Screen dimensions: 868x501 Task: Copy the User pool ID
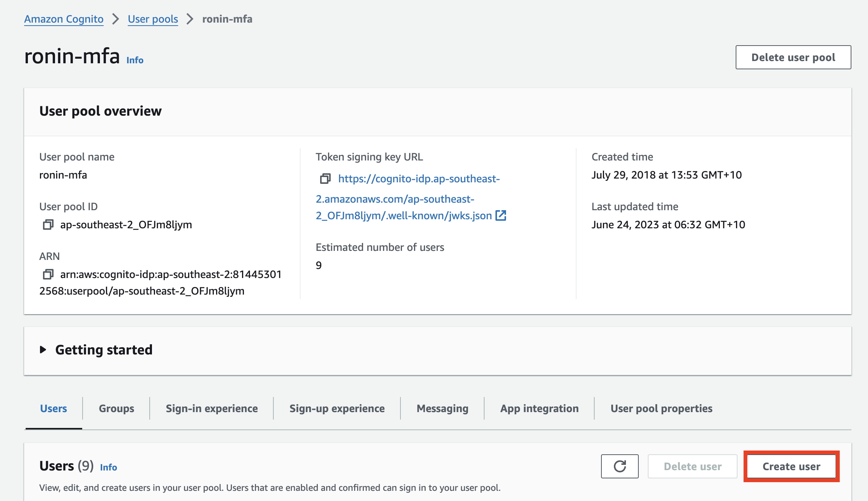[48, 225]
